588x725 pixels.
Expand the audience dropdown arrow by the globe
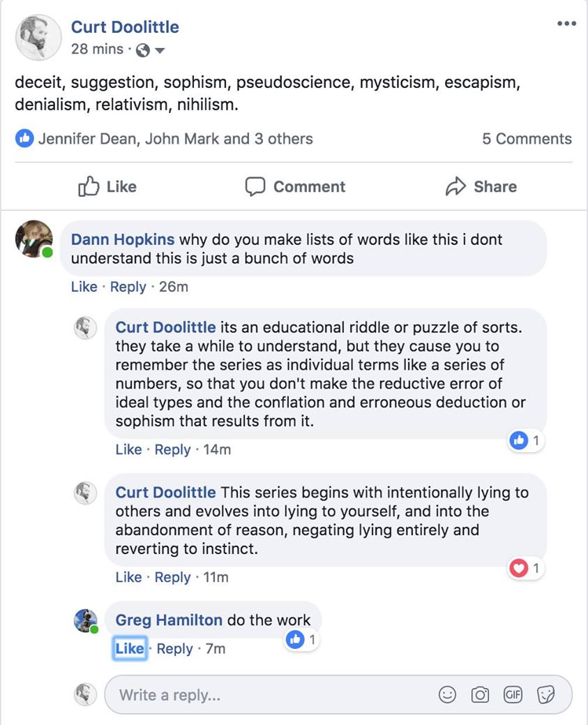pyautogui.click(x=160, y=50)
